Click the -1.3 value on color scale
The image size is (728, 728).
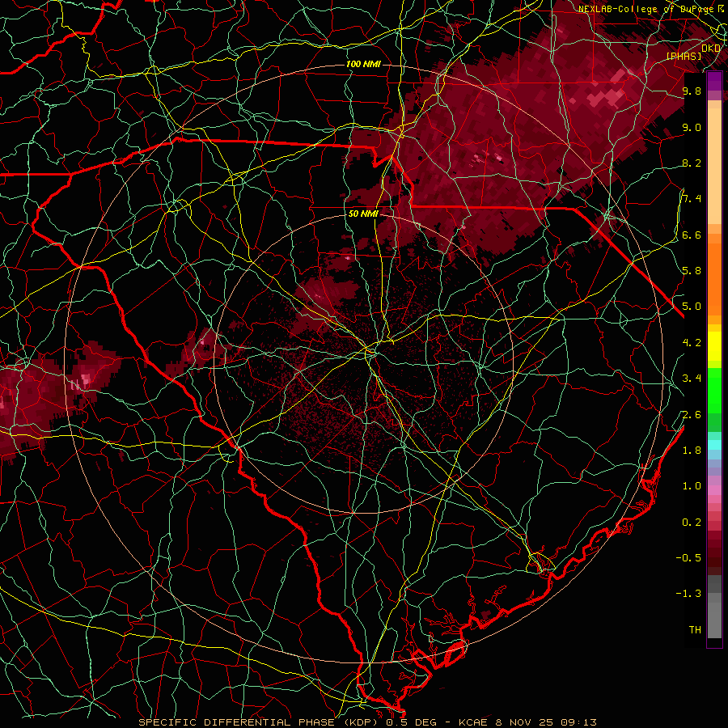coord(688,594)
